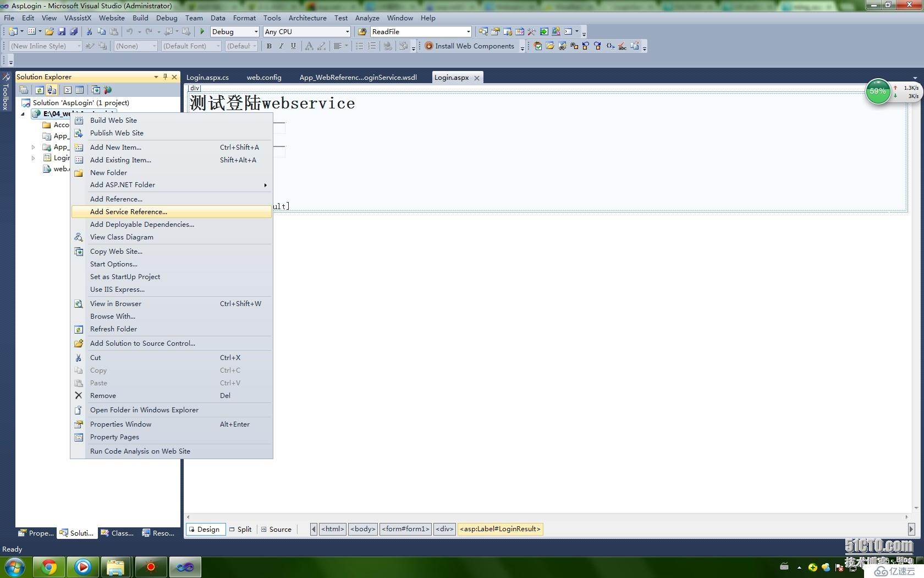
Task: Click the Toolbox vertical tab
Action: (x=5, y=91)
